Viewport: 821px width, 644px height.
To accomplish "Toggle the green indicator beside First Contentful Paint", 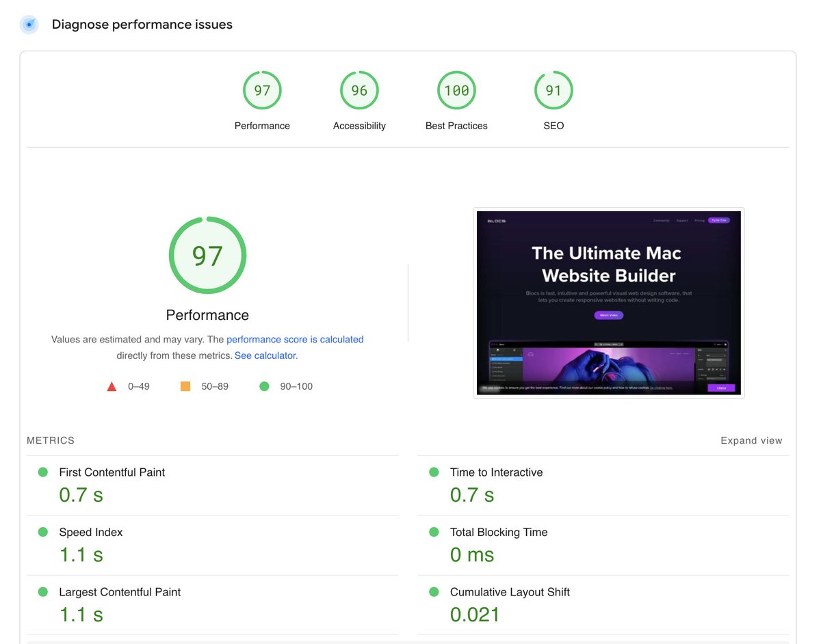I will pos(42,472).
